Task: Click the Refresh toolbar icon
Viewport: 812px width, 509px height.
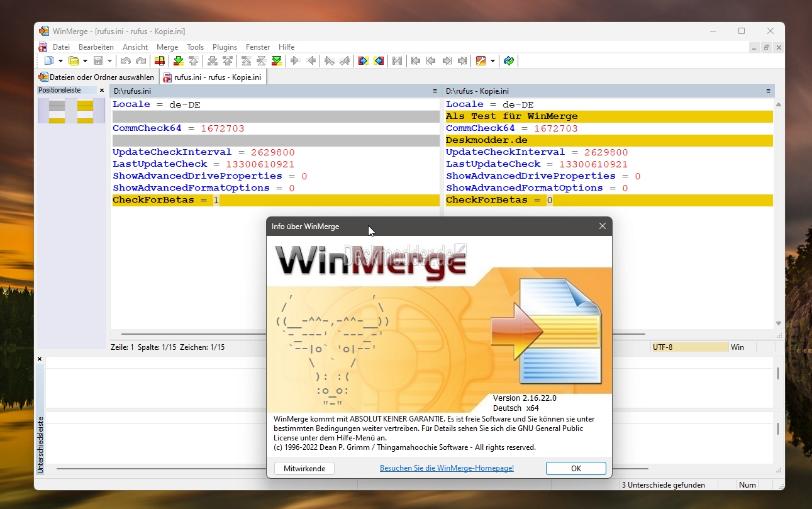Action: [x=509, y=61]
